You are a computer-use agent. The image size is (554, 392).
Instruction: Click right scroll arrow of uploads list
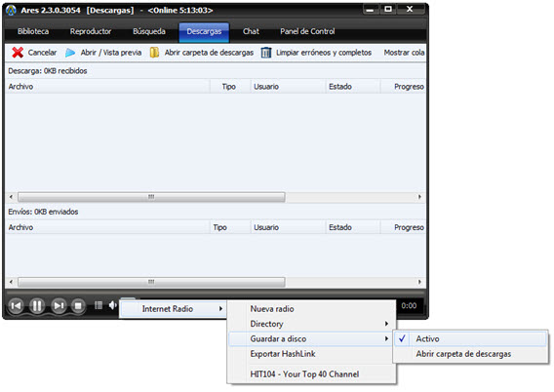coord(419,282)
